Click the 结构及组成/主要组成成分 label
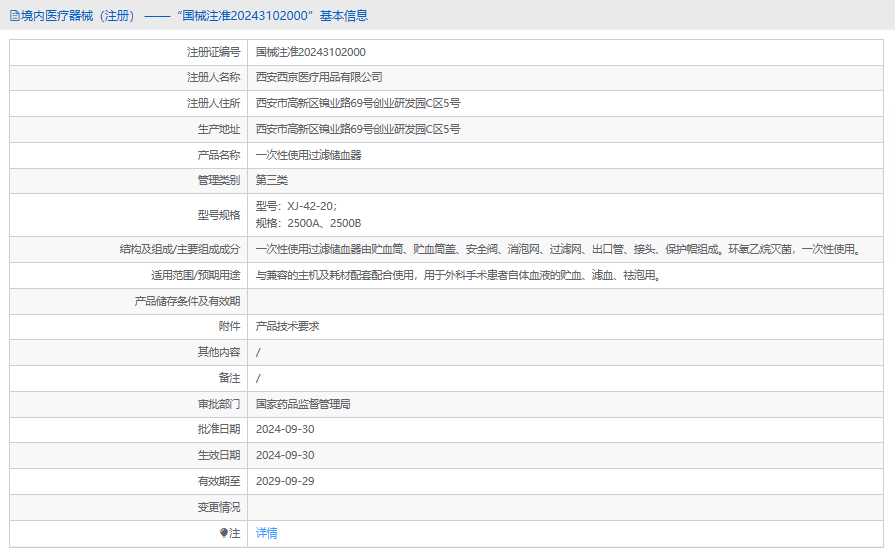Image resolution: width=895 pixels, height=552 pixels. 180,249
